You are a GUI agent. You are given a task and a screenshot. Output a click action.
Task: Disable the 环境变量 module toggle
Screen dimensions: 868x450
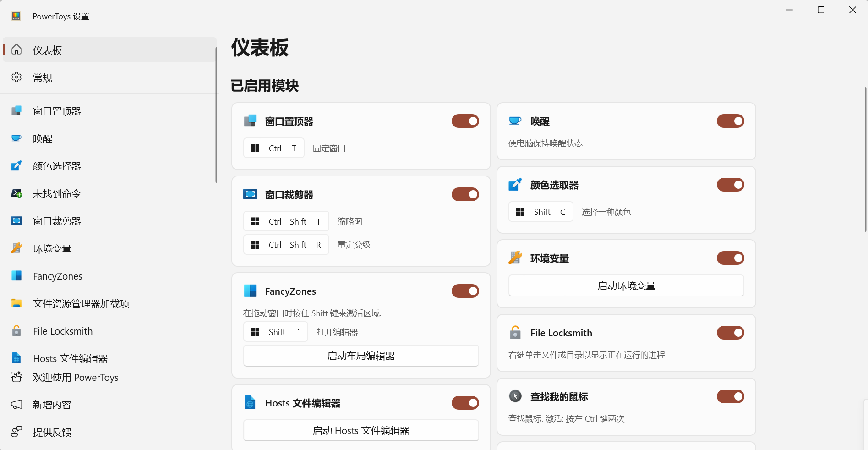tap(731, 258)
